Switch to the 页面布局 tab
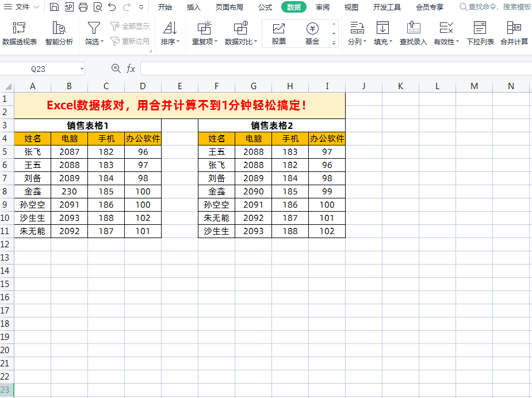The width and height of the screenshot is (532, 398). tap(229, 7)
